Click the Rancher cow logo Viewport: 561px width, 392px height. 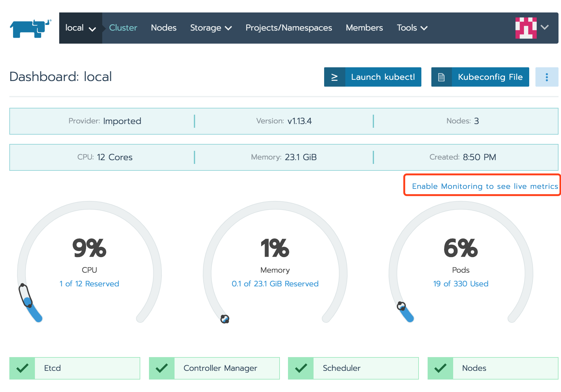[30, 28]
